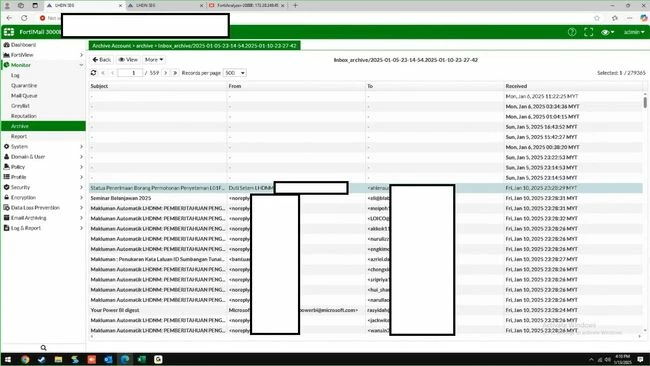Show hidden system tray icons
This screenshot has height=366, width=650.
point(591,359)
